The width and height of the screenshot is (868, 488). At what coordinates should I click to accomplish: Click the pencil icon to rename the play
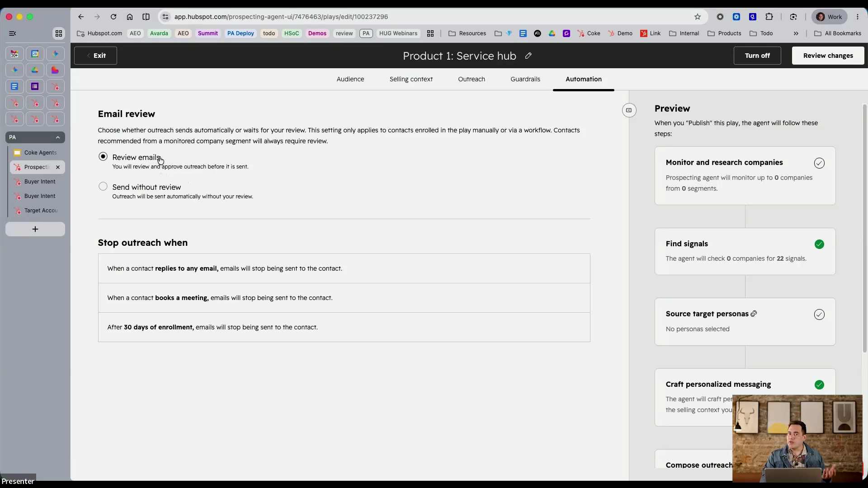coord(528,56)
